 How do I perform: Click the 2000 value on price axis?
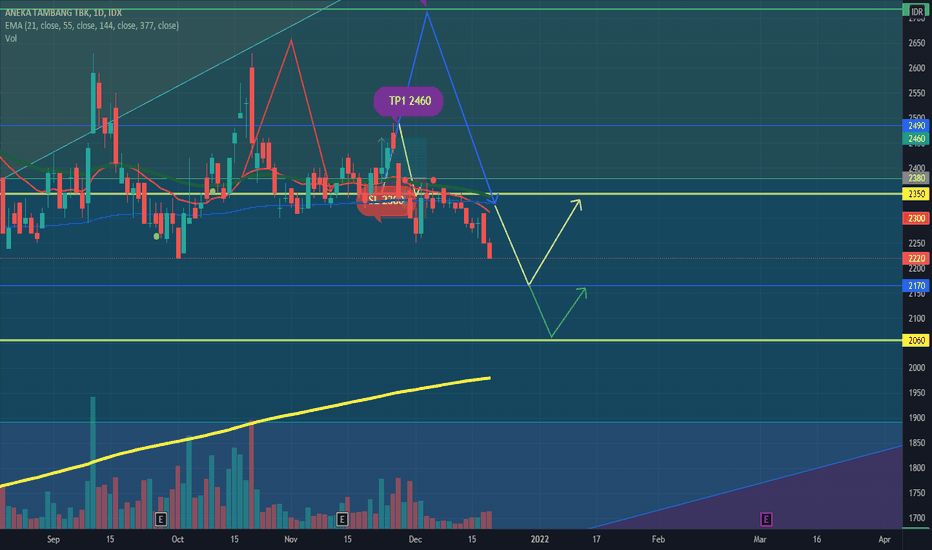[917, 367]
